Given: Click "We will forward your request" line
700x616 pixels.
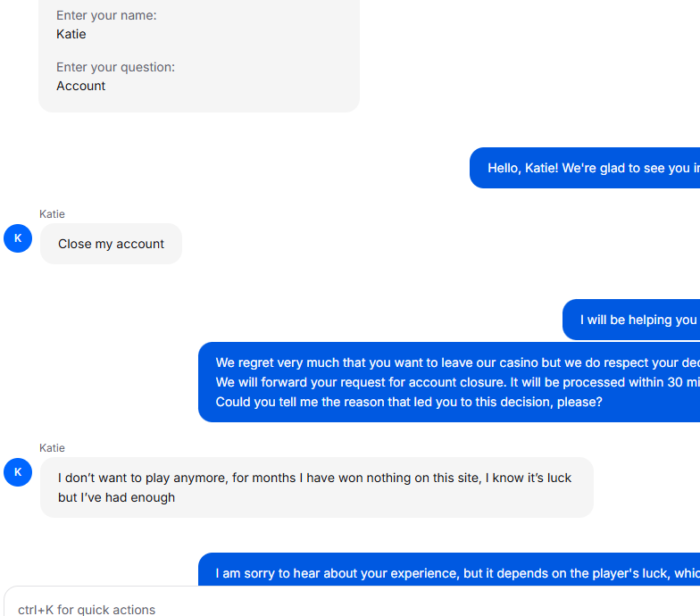Looking at the screenshot, I should 457,382.
